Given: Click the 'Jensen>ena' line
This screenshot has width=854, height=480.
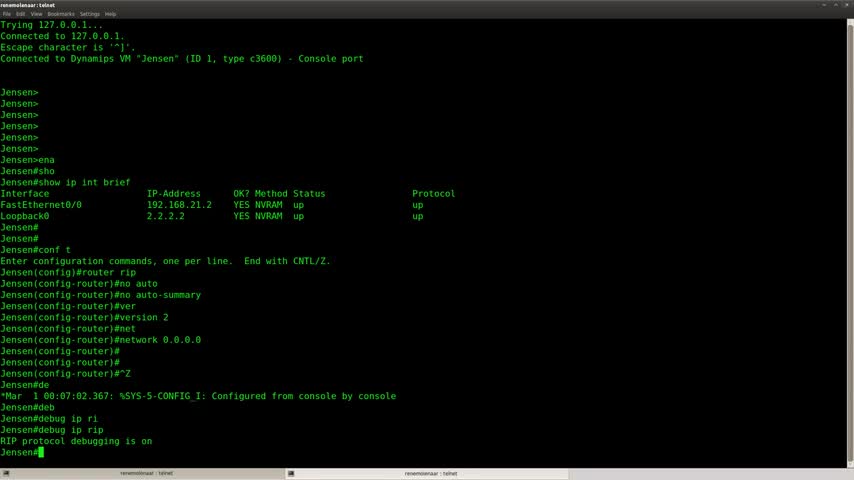Looking at the screenshot, I should tap(27, 160).
